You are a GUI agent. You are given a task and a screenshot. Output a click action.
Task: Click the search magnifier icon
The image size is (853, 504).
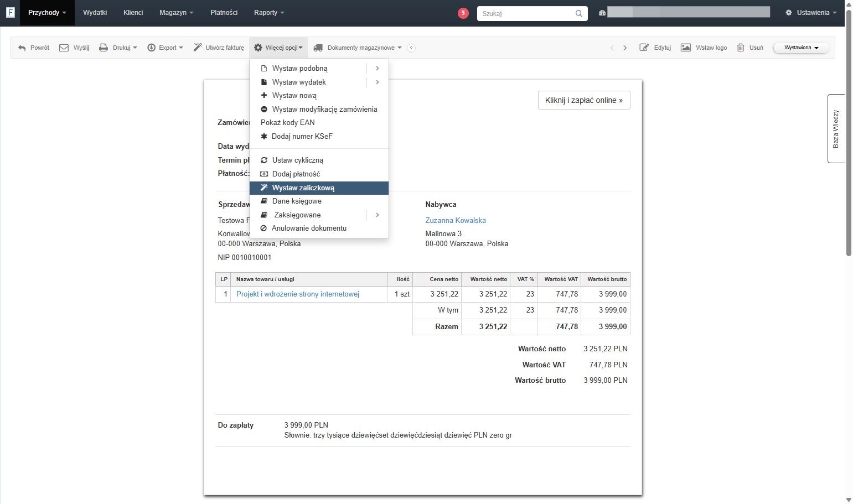[x=579, y=13]
